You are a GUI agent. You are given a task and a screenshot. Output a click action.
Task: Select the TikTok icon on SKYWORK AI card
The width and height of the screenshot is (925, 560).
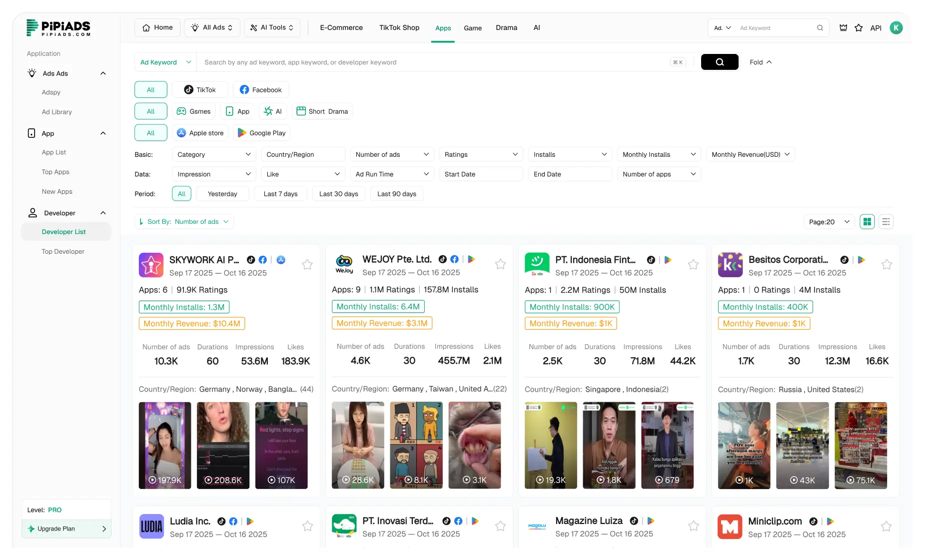point(250,260)
